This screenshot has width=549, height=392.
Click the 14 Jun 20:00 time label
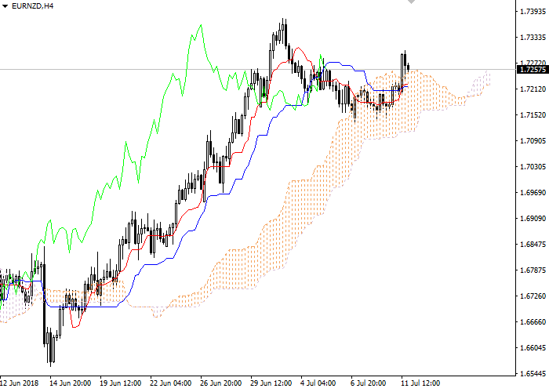71,383
